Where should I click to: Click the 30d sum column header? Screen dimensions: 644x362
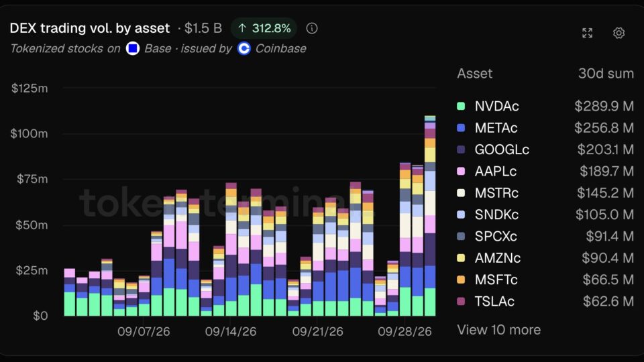(x=606, y=74)
